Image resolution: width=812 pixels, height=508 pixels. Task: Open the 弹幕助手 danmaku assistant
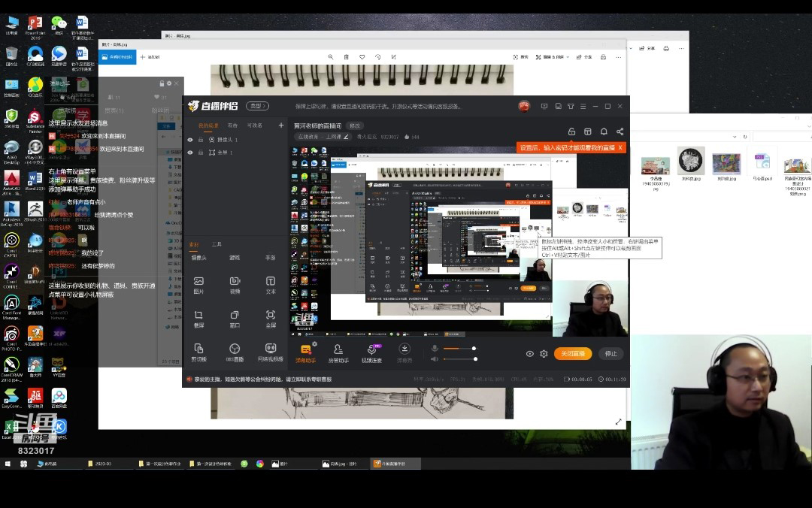pos(305,352)
